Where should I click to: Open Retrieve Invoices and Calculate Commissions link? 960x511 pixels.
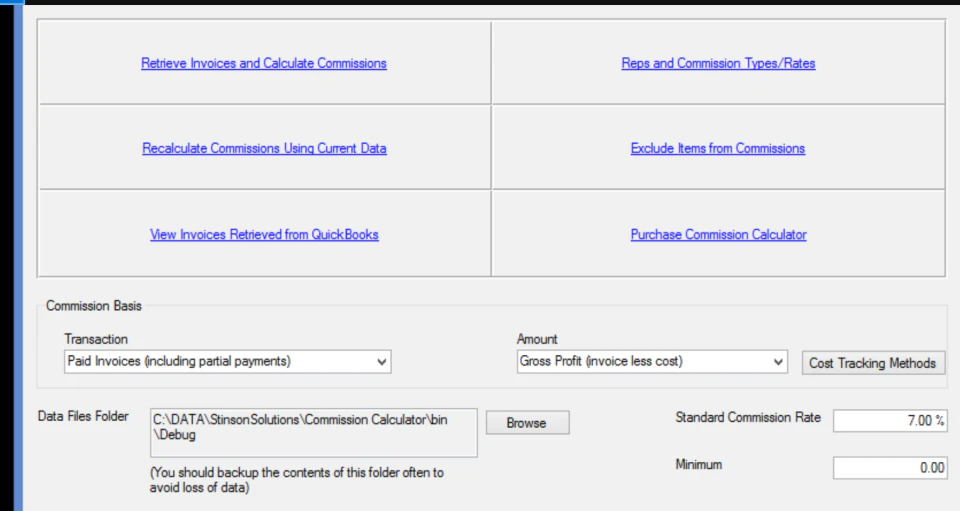click(x=264, y=63)
